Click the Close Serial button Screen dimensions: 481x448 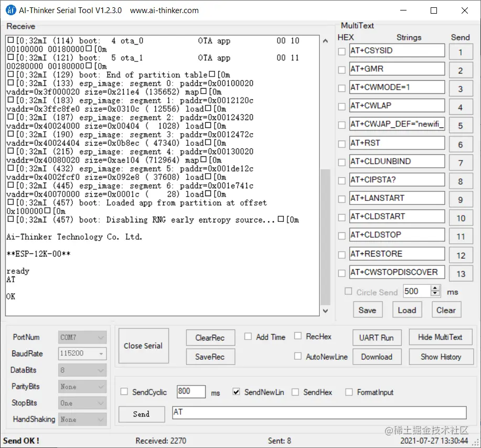coord(144,346)
